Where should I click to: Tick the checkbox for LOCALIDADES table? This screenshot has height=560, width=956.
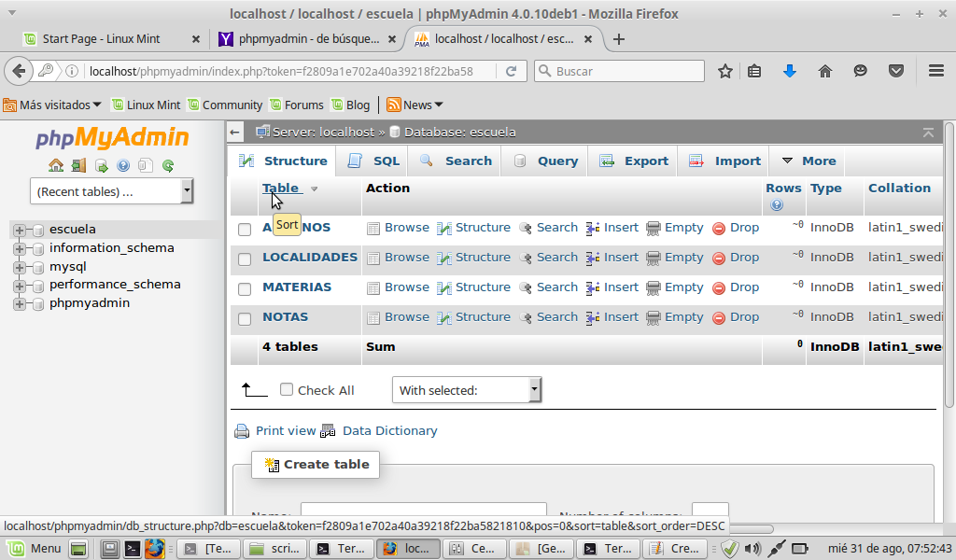[x=245, y=259]
